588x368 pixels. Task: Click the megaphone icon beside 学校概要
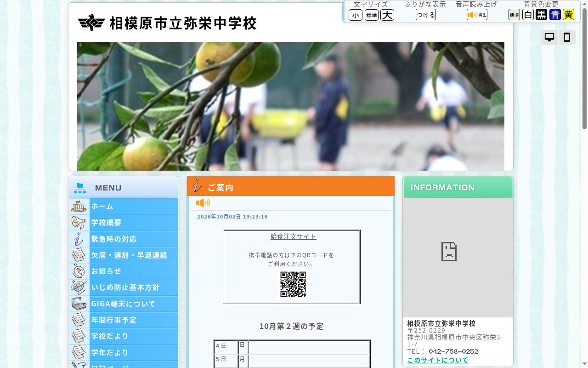point(79,223)
